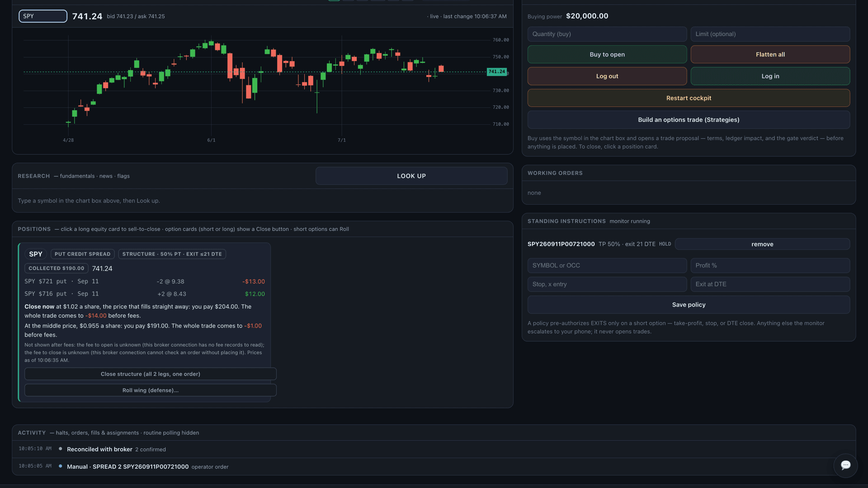Click the bid 741.23 / ask 741.25 quote
Viewport: 868px width, 488px height.
click(x=136, y=16)
